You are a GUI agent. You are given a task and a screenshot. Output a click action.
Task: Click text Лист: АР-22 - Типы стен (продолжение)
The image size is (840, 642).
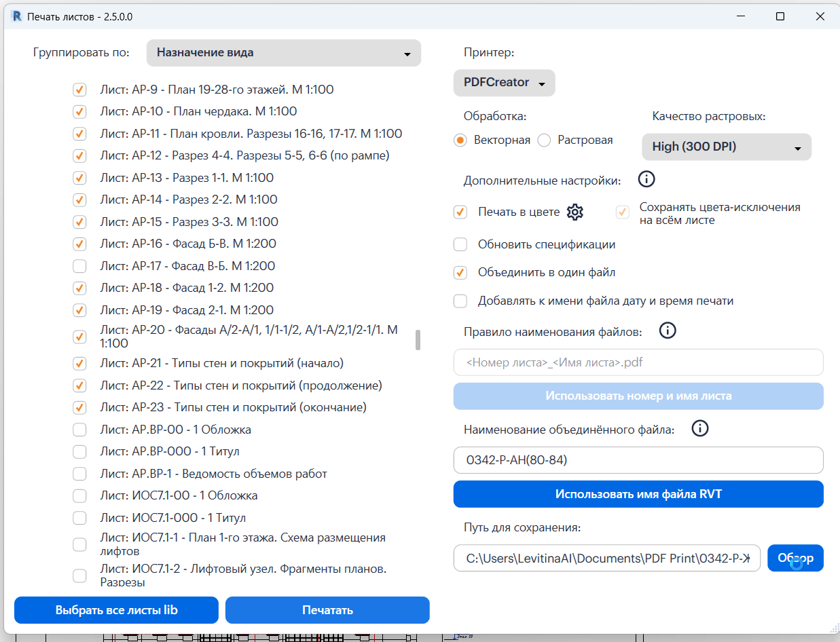pos(241,385)
